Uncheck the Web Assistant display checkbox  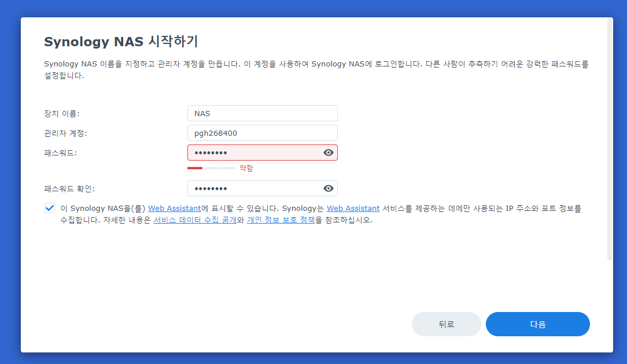pyautogui.click(x=50, y=208)
